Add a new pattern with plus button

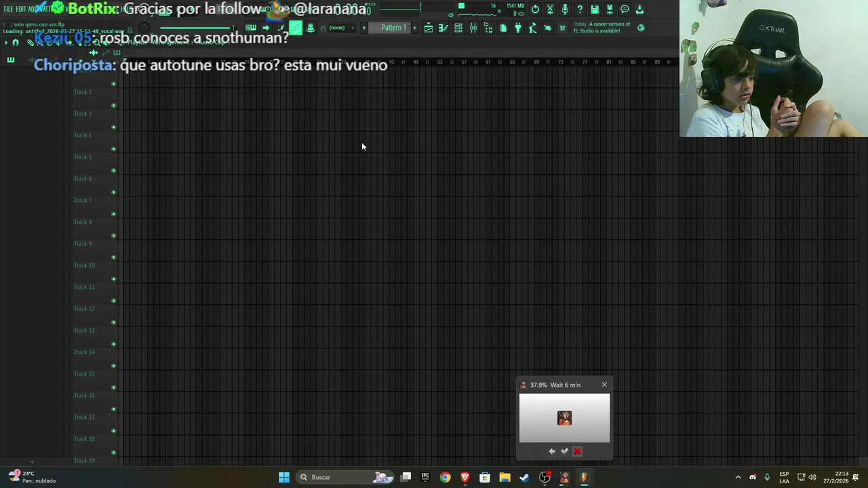pyautogui.click(x=414, y=28)
